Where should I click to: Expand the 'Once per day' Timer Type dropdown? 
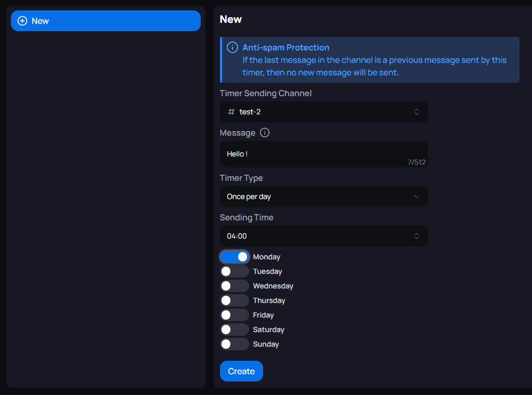tap(322, 196)
